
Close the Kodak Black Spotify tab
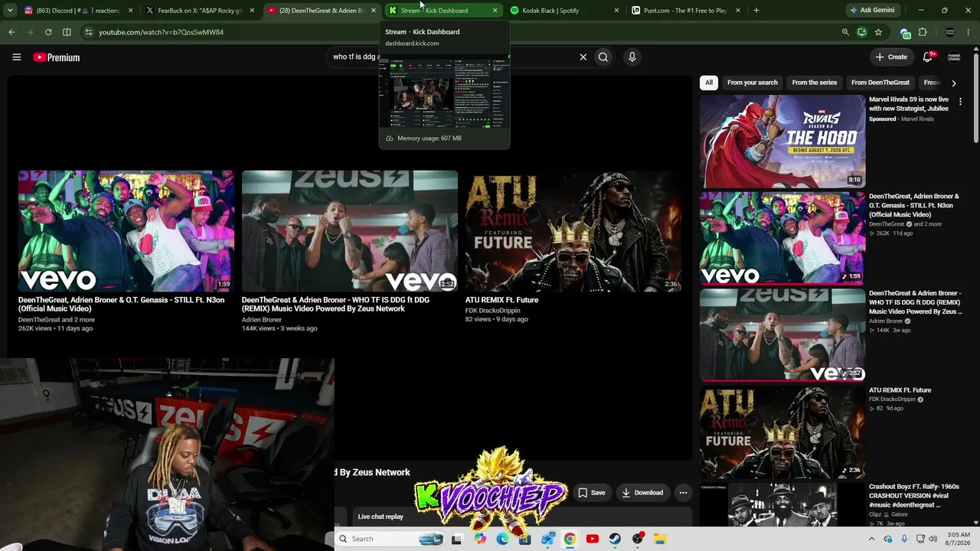pos(616,11)
